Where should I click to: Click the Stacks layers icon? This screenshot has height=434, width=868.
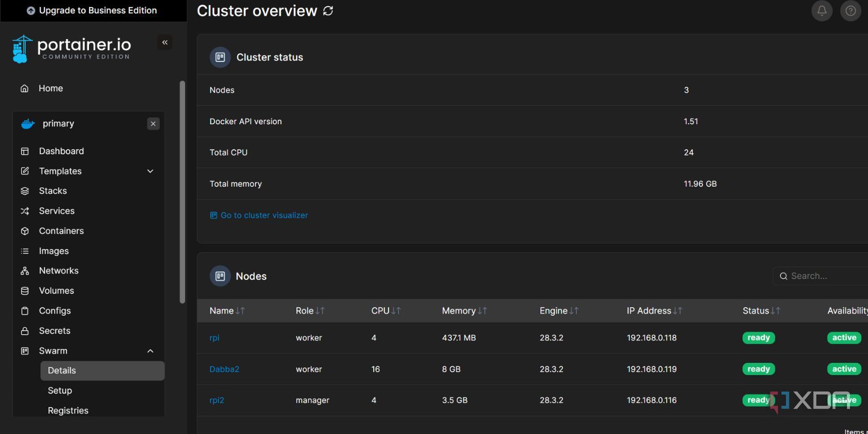pos(25,191)
